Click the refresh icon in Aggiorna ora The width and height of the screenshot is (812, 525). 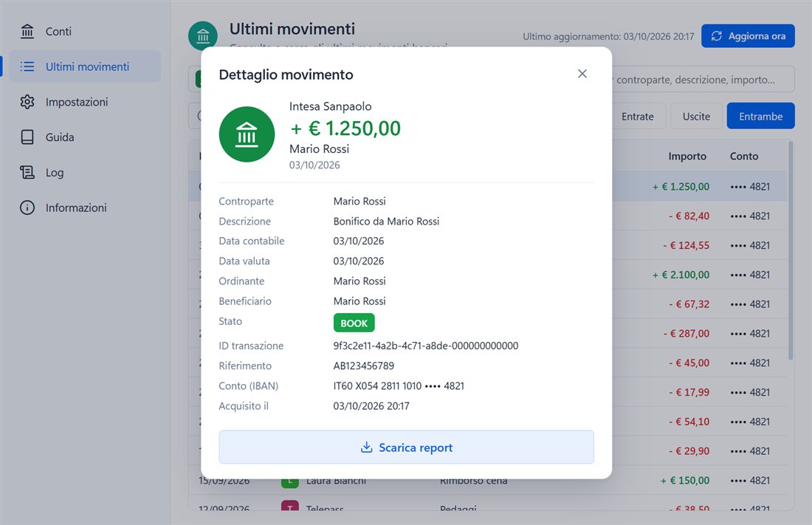(x=716, y=35)
